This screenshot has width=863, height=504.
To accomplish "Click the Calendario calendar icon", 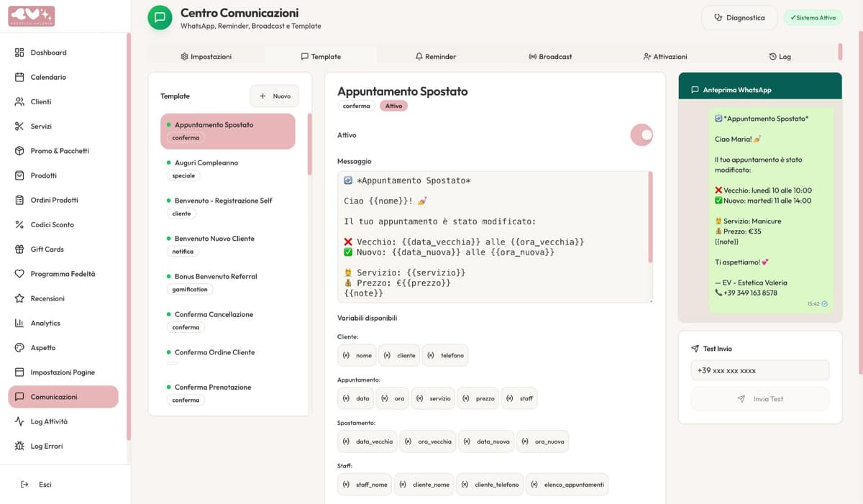I will pos(19,77).
